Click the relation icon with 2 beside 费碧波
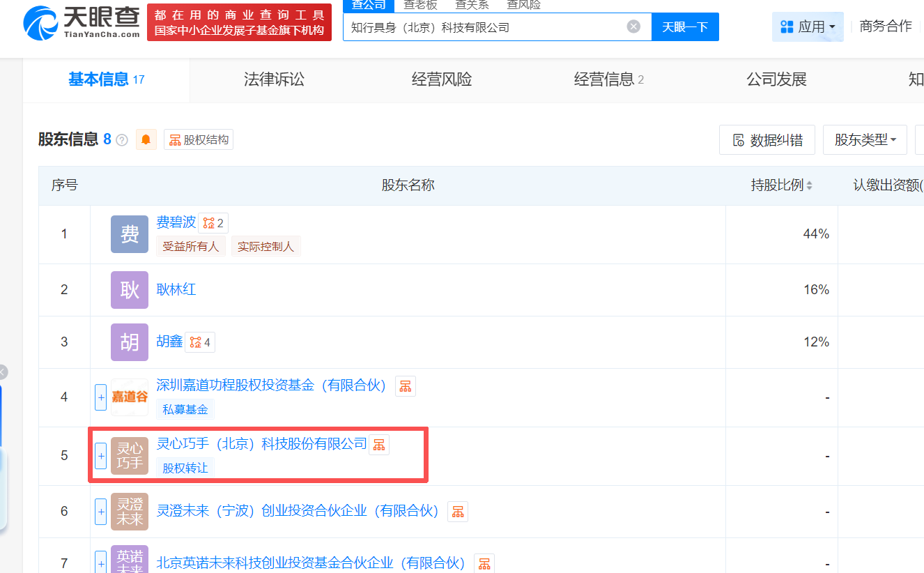This screenshot has height=573, width=924. tap(213, 223)
